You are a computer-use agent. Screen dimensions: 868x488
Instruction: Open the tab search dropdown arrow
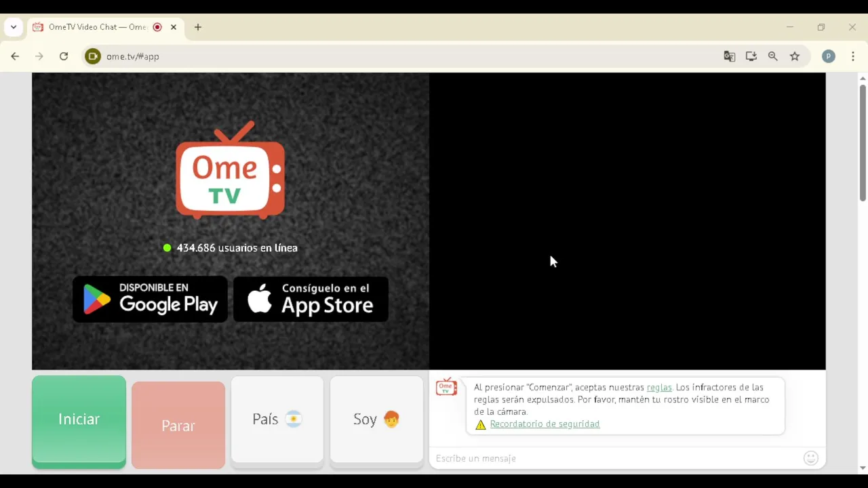click(x=14, y=27)
